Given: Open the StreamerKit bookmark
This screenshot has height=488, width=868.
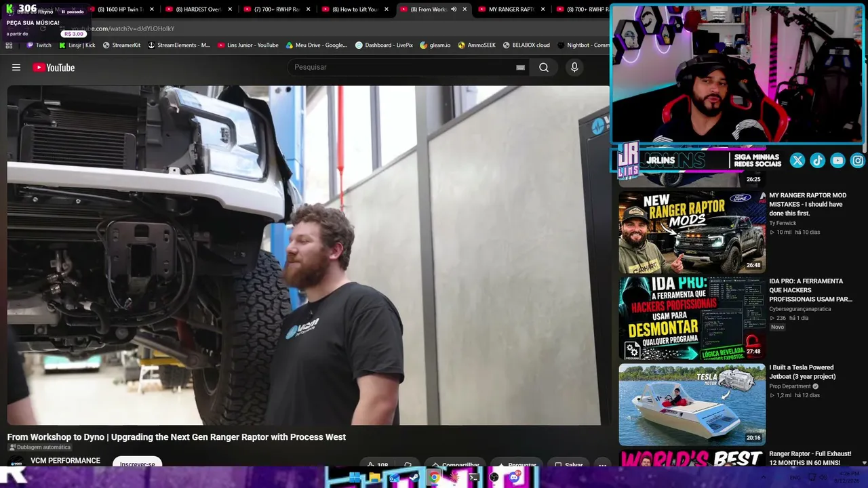Looking at the screenshot, I should click(x=121, y=45).
